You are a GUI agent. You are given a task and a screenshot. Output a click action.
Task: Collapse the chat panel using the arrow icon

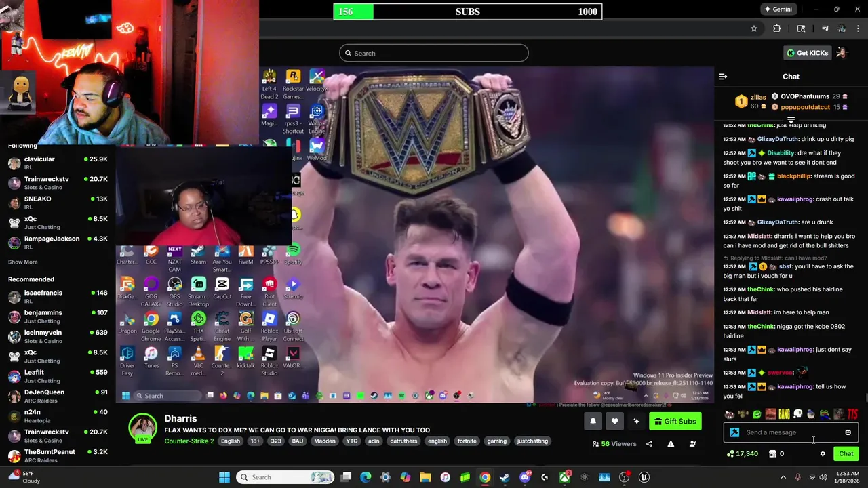[x=723, y=77]
